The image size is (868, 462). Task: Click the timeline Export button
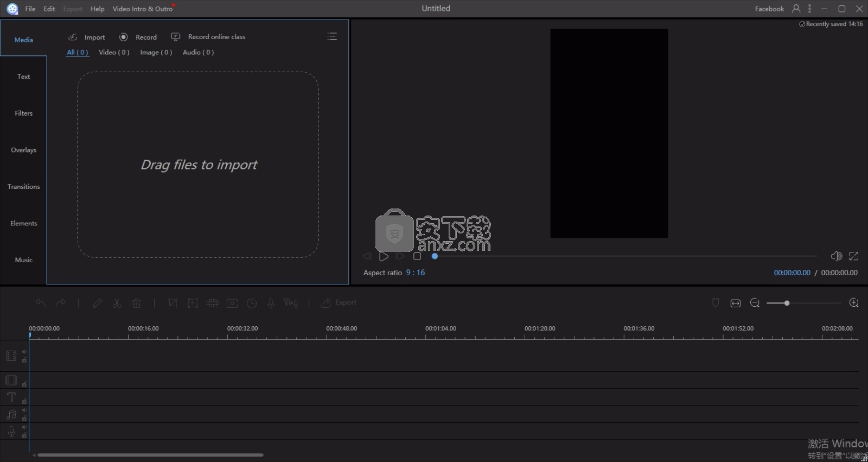pos(339,302)
